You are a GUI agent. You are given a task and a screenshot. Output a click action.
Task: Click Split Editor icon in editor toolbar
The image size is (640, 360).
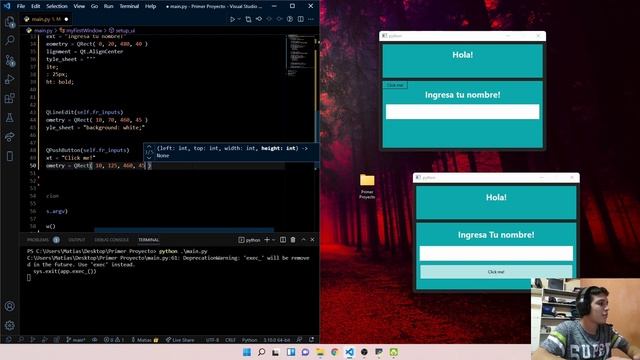click(x=301, y=19)
